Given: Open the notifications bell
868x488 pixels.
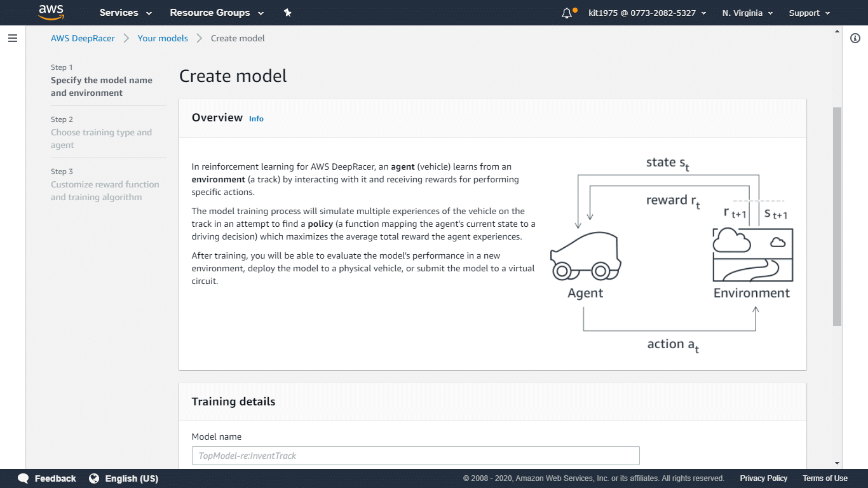Looking at the screenshot, I should (x=566, y=12).
